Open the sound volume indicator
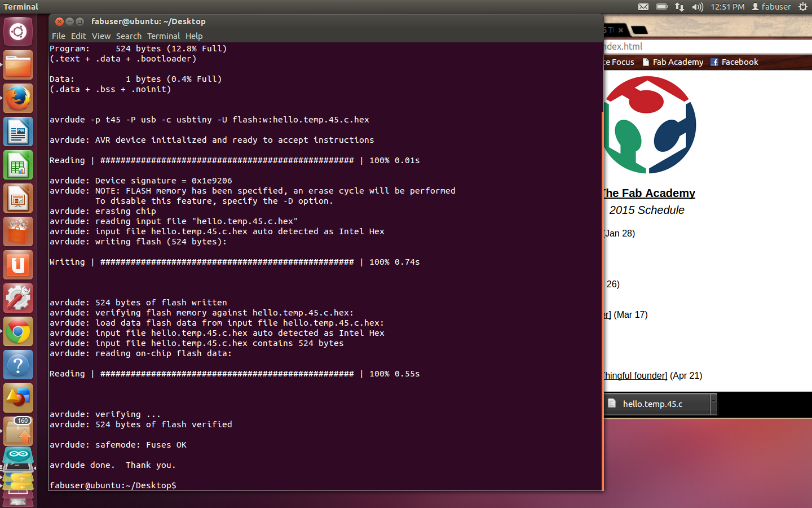Image resolution: width=812 pixels, height=508 pixels. point(698,7)
